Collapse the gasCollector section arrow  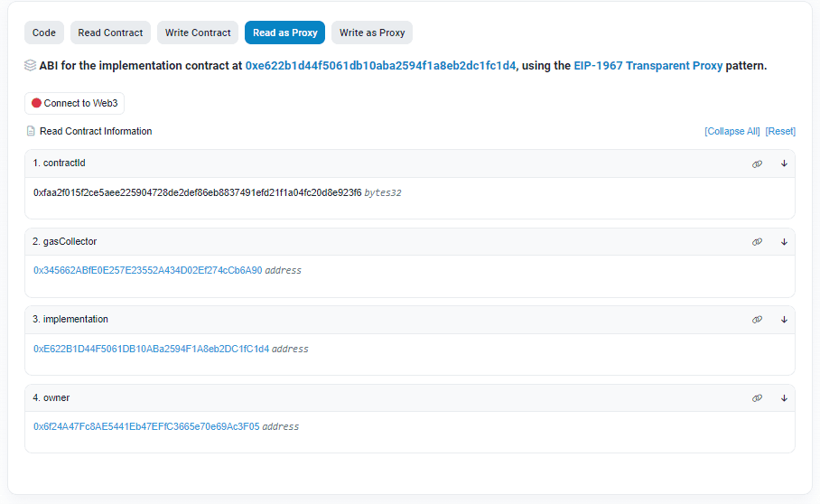coord(784,242)
